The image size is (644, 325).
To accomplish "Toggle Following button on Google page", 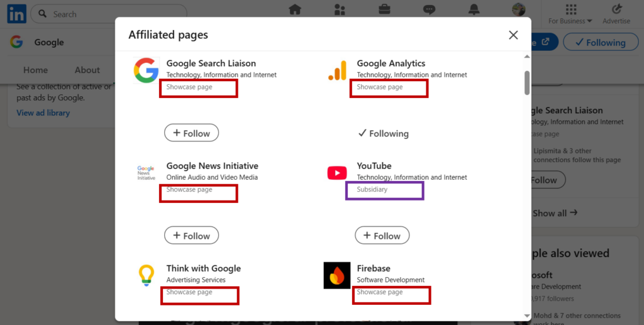I will pyautogui.click(x=601, y=42).
